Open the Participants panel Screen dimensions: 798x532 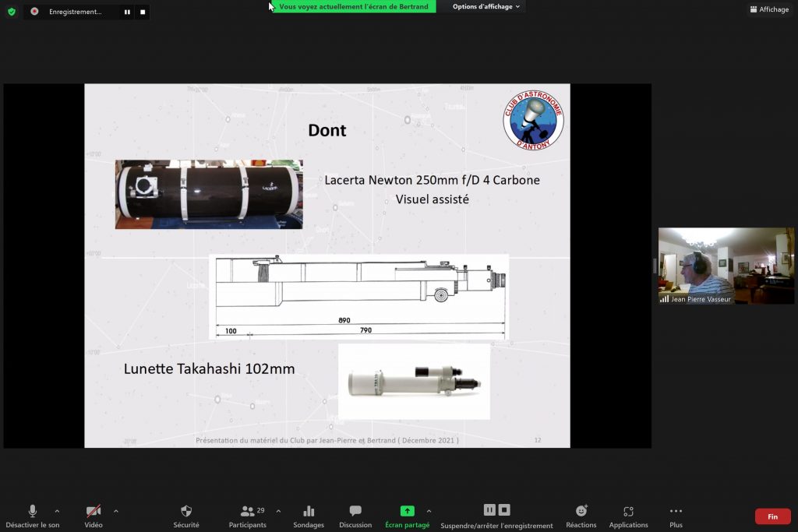248,516
